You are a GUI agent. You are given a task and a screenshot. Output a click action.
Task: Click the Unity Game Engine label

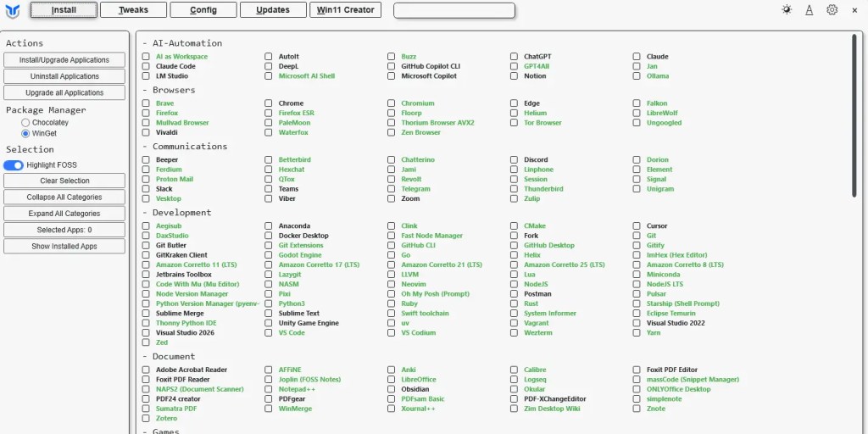click(309, 323)
